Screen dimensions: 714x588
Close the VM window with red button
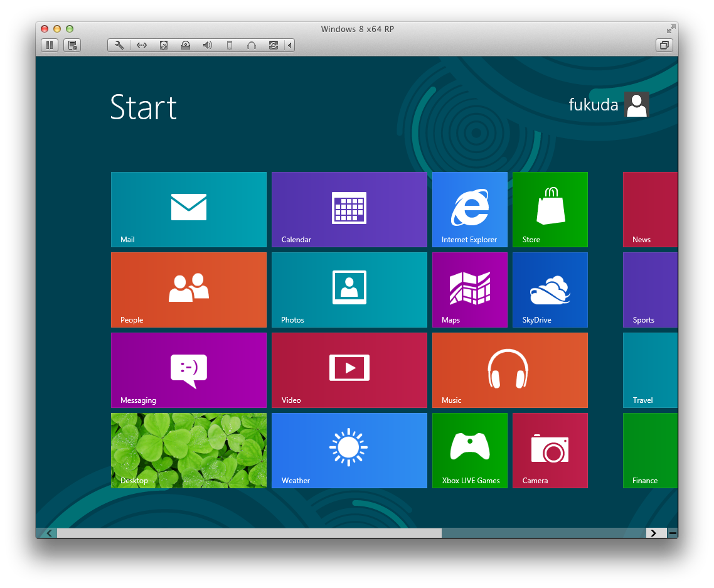point(45,29)
